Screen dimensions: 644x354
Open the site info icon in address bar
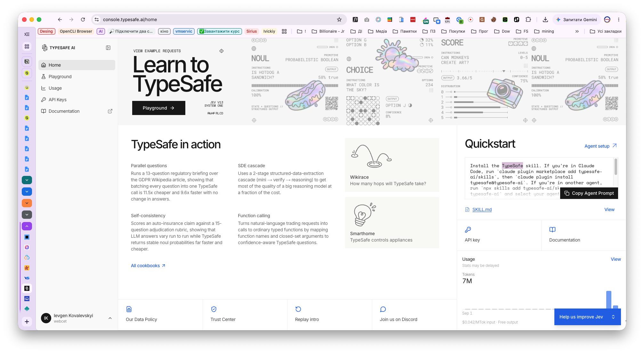97,20
